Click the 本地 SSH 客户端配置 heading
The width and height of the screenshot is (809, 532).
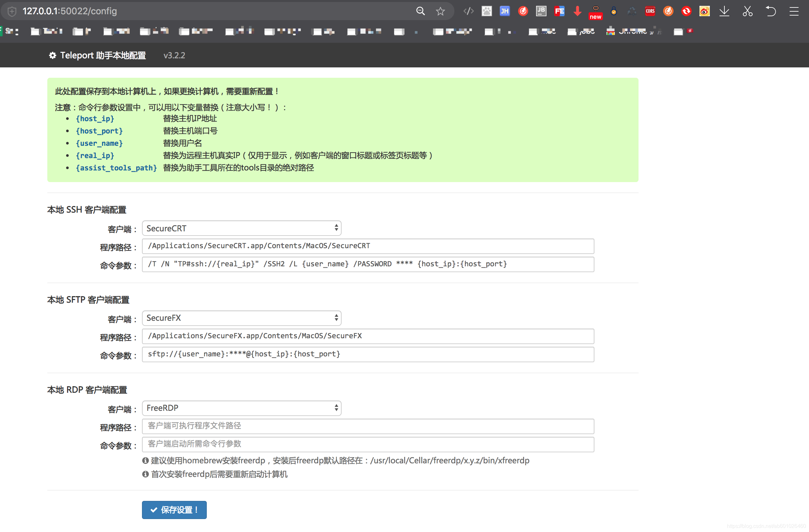pos(87,210)
